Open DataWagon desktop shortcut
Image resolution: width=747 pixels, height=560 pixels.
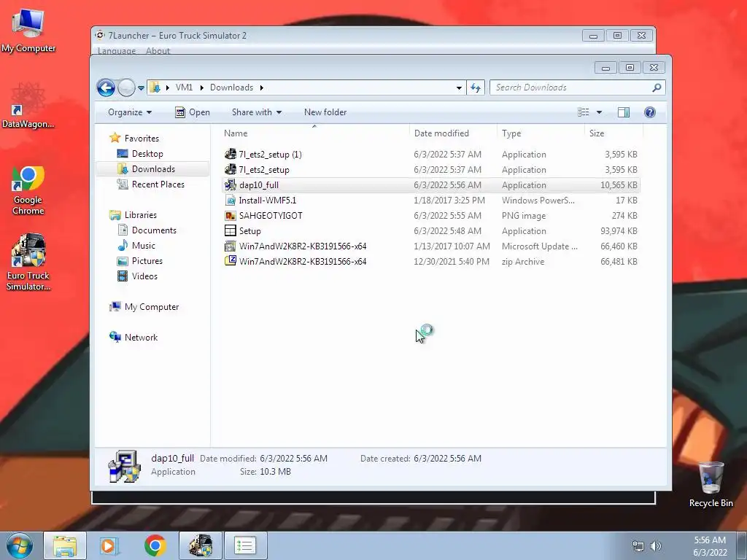pos(28,106)
